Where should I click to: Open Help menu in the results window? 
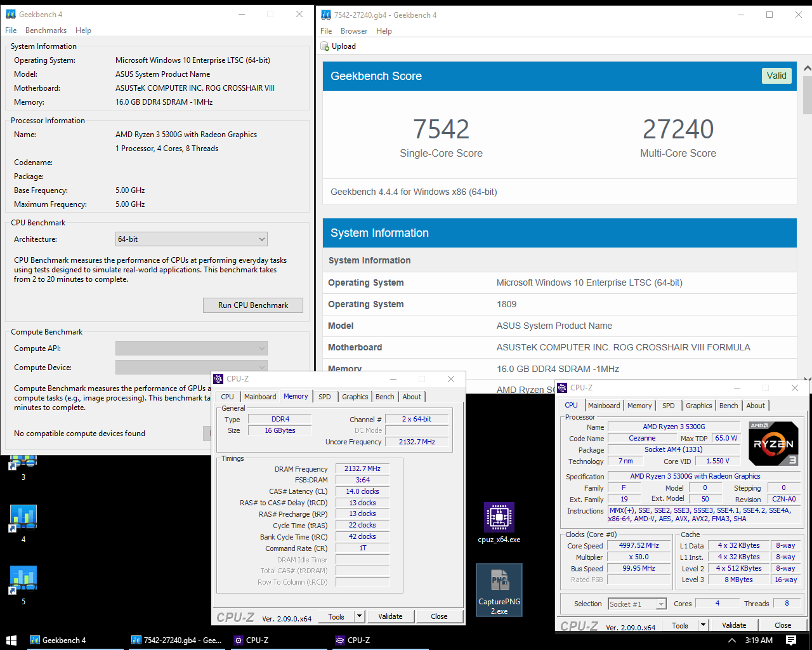(384, 31)
